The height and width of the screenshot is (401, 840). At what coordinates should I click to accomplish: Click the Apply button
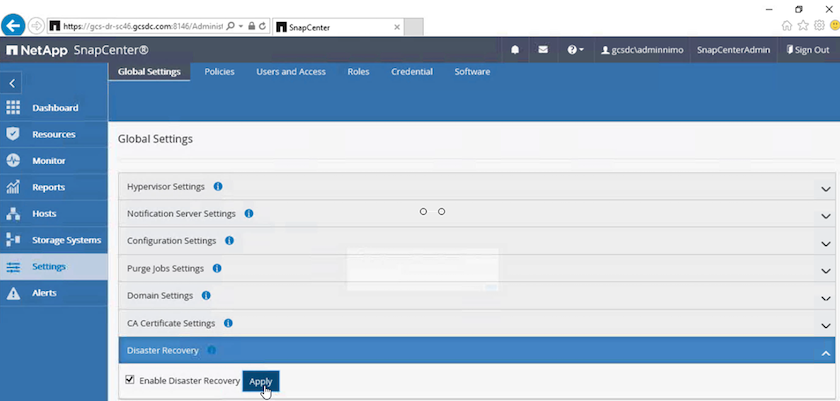click(261, 381)
